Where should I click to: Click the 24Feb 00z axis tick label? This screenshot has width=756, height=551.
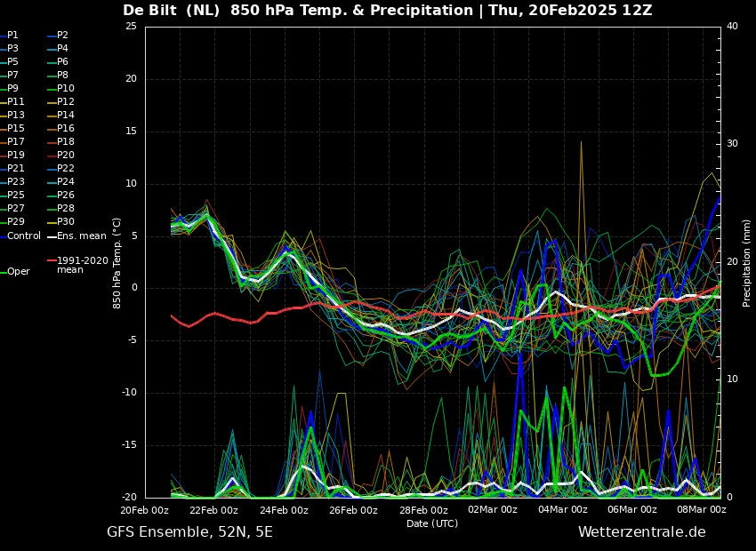tap(284, 510)
